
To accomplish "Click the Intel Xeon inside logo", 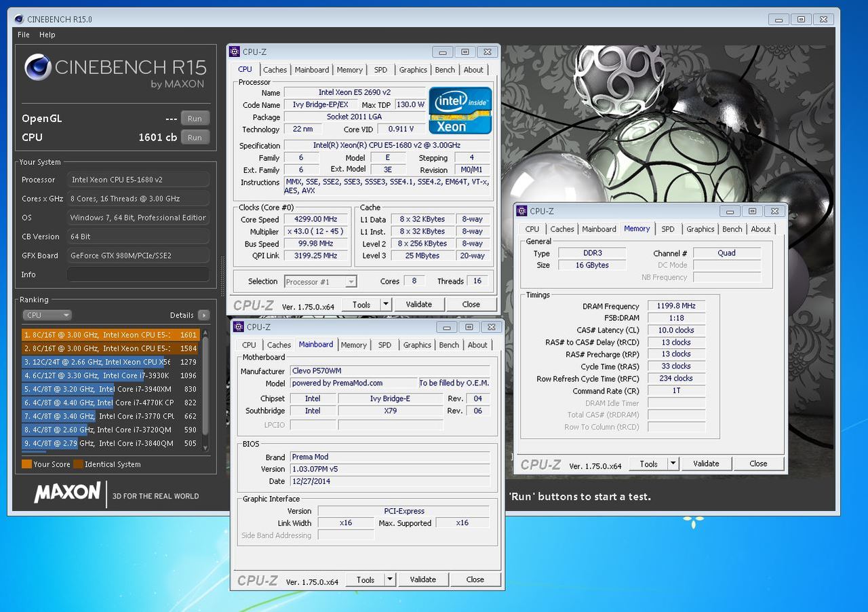I will coord(460,111).
